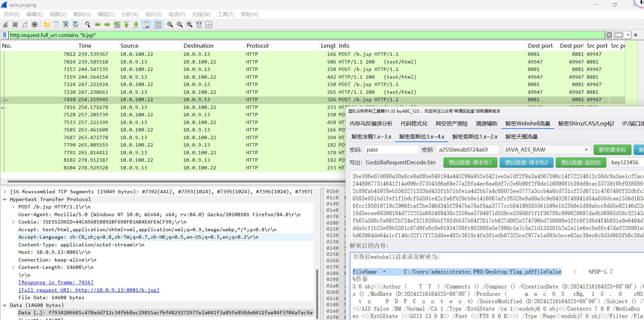Open the Full request URI link

(89, 290)
